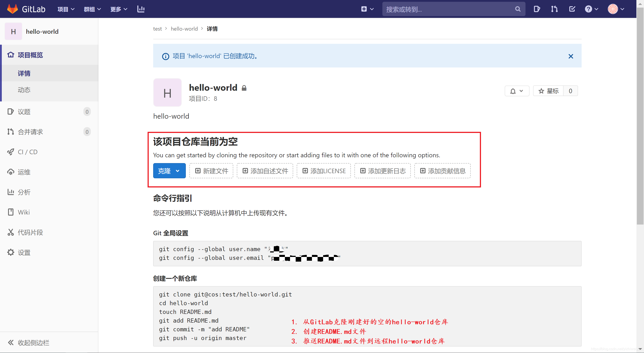Open the 设置 gear icon in sidebar
The height and width of the screenshot is (353, 644).
pyautogui.click(x=11, y=252)
